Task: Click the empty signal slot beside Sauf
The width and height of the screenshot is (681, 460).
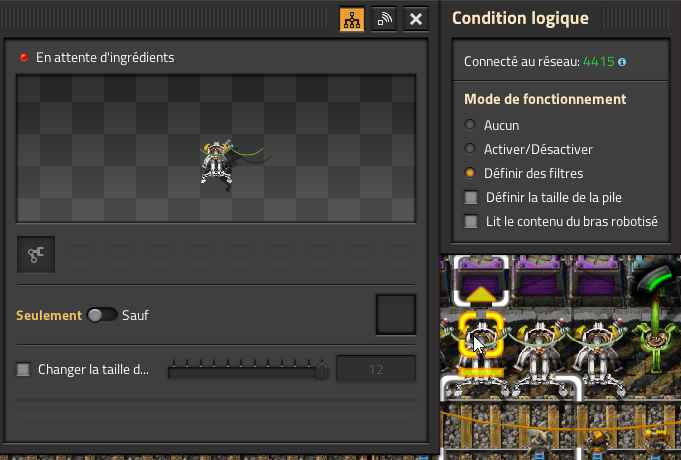Action: point(396,315)
